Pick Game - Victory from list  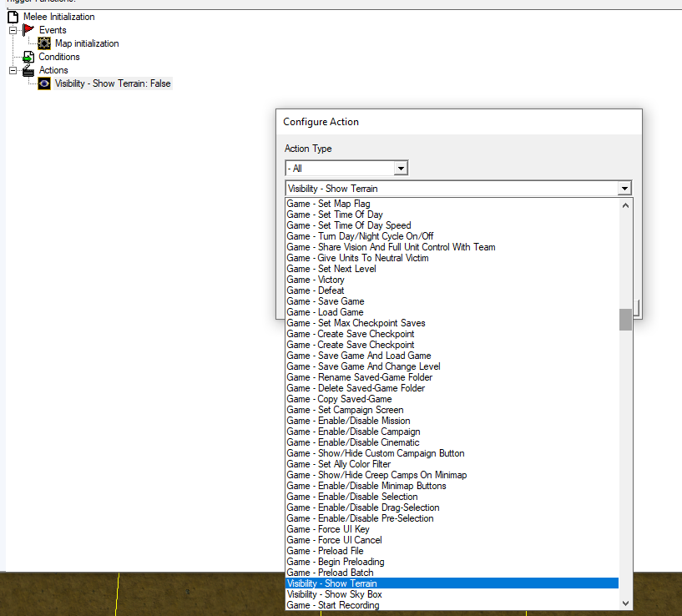click(452, 280)
